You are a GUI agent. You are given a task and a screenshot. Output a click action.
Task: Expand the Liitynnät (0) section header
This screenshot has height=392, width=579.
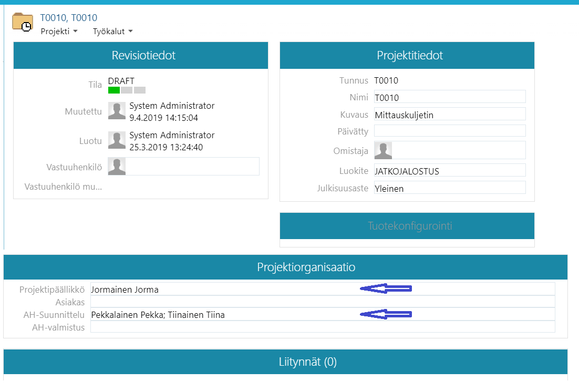point(285,362)
